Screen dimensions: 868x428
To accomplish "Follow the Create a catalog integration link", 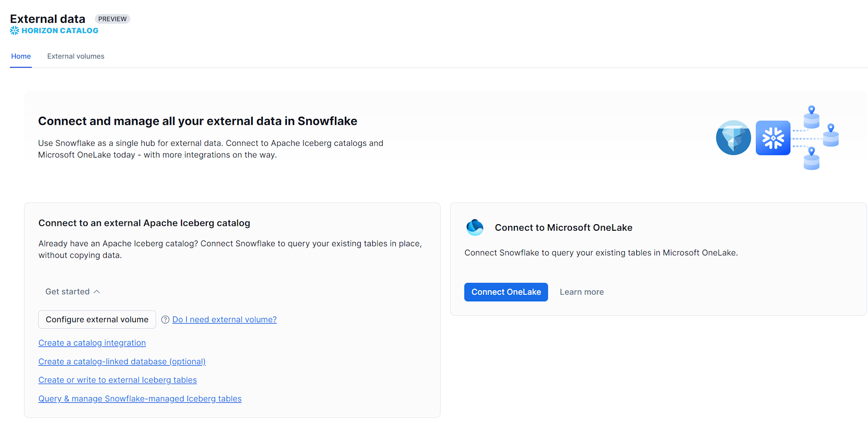I will coord(92,343).
